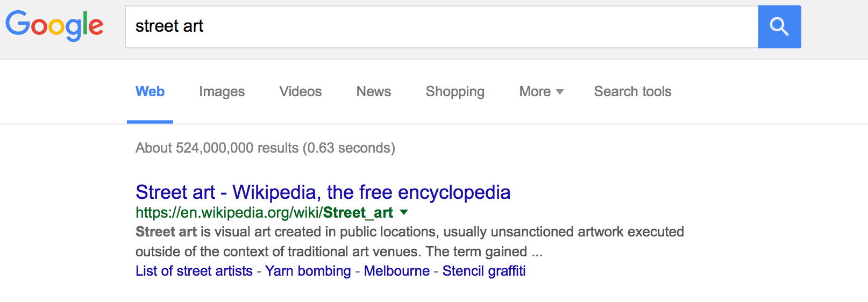Open the More menu label
Screen dimensions: 868x302
535,92
